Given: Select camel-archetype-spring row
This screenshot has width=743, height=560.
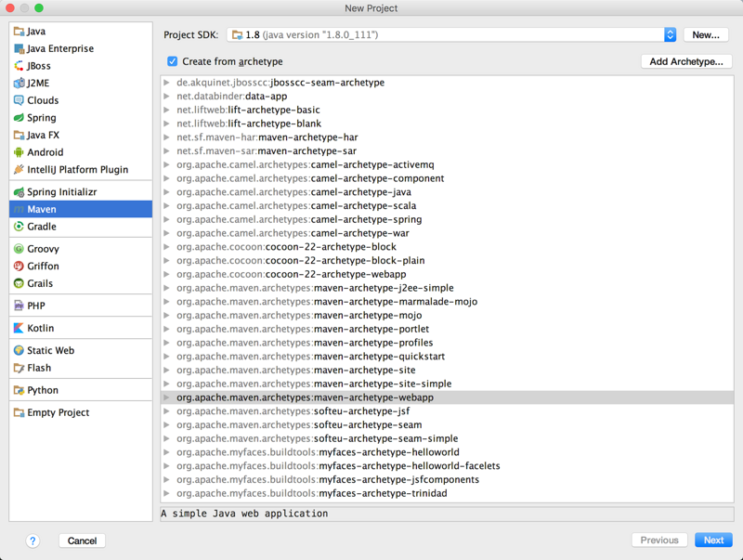Looking at the screenshot, I should pyautogui.click(x=448, y=219).
